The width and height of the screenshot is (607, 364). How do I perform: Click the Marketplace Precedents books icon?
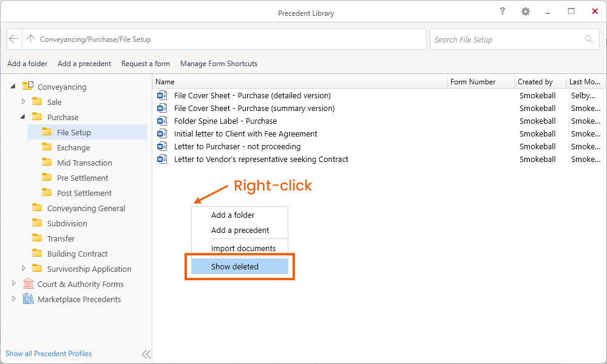(x=28, y=299)
